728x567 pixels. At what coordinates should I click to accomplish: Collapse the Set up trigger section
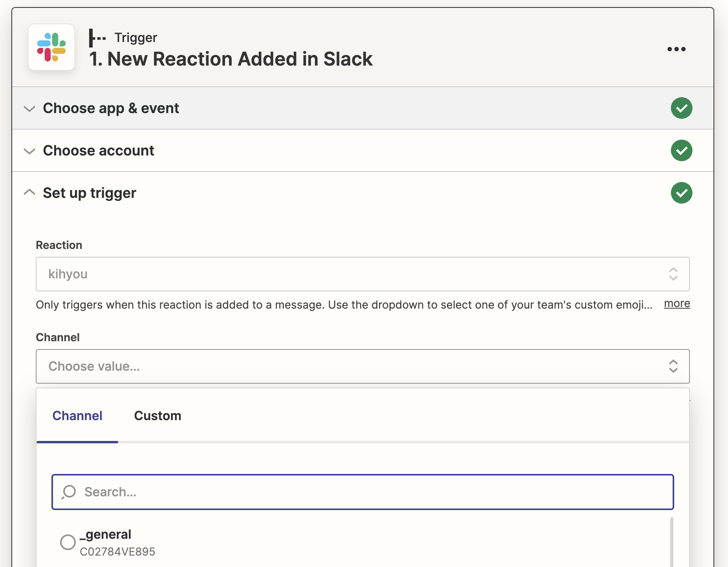(x=363, y=193)
